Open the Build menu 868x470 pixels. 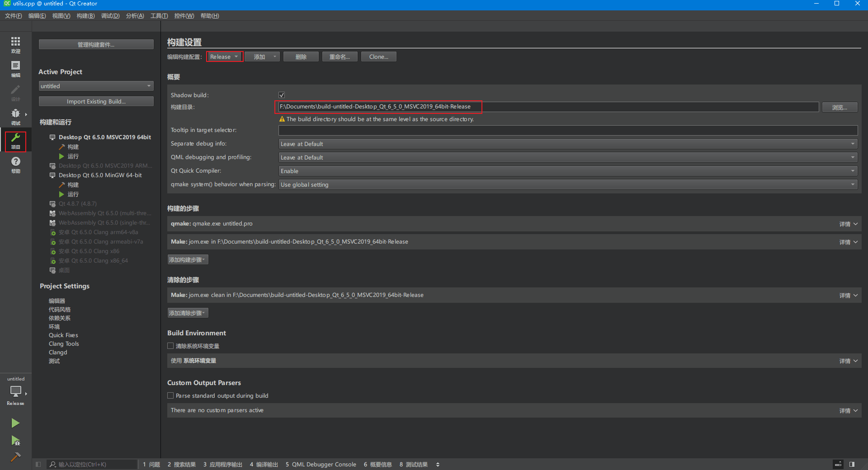click(x=85, y=16)
